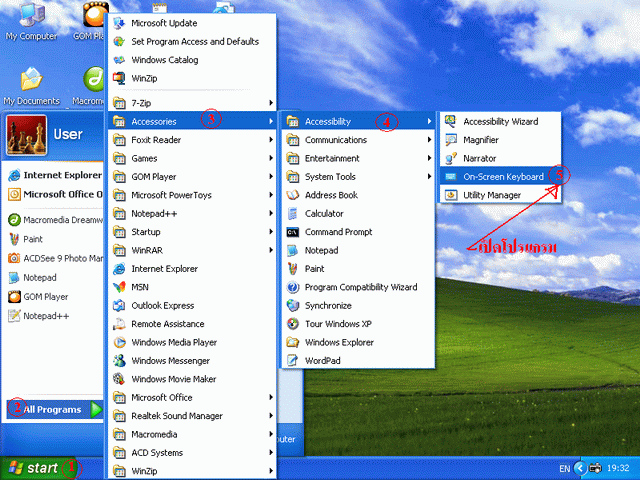Click Program Compatibility Wizard icon
This screenshot has width=640, height=480.
coord(292,287)
